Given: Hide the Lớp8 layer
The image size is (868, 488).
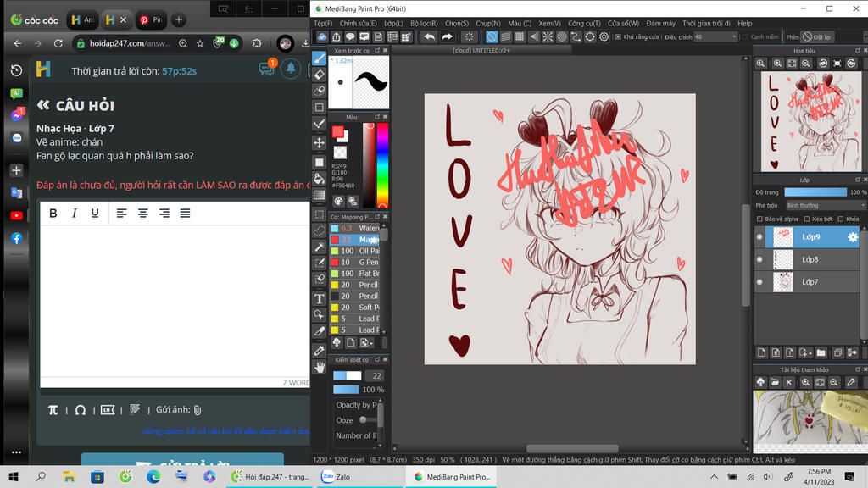Looking at the screenshot, I should point(759,259).
